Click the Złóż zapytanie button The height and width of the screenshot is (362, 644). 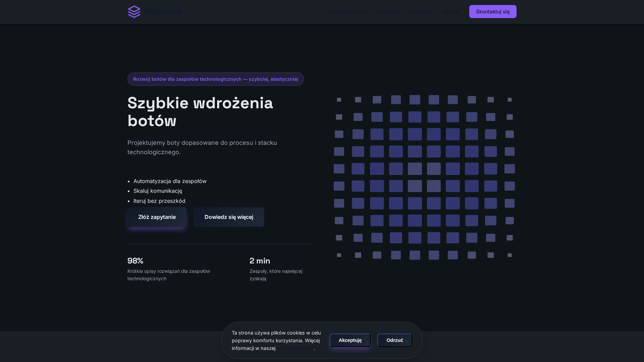pos(157,217)
